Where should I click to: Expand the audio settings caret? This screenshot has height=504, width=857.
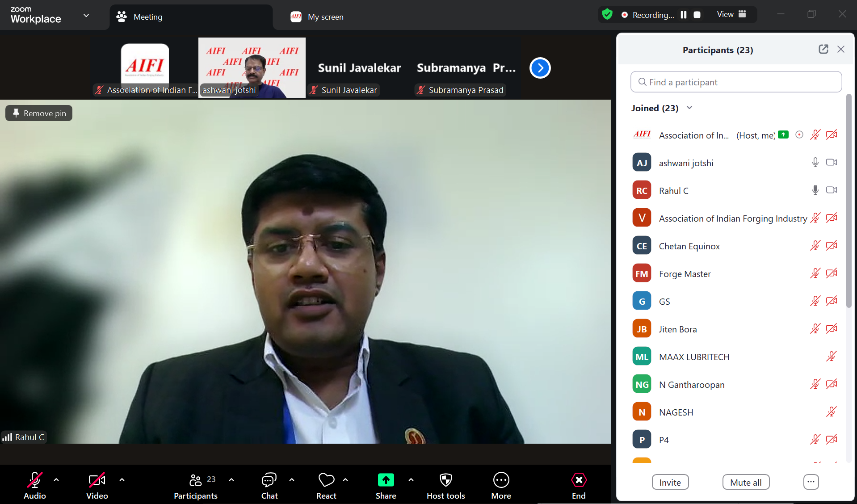(56, 480)
